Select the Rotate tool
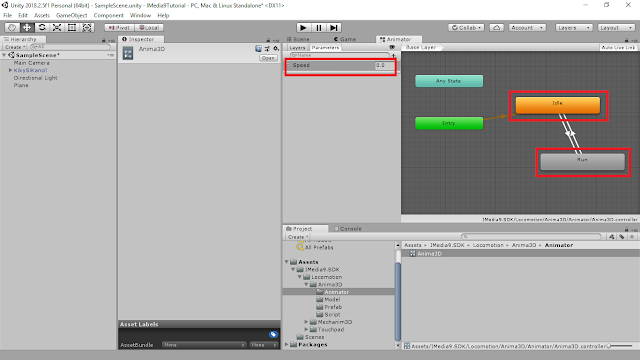The height and width of the screenshot is (360, 640). (x=42, y=27)
